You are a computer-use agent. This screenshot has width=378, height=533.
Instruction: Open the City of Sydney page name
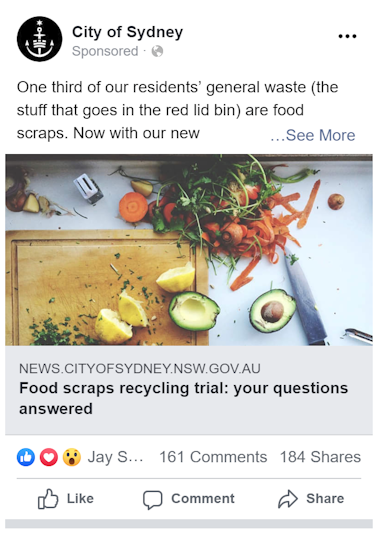coord(127,32)
